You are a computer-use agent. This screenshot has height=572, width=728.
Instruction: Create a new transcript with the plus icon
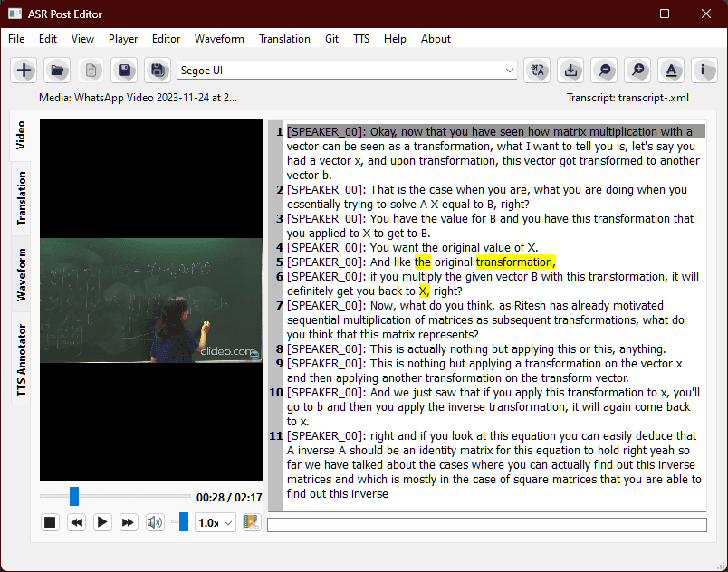tap(24, 70)
